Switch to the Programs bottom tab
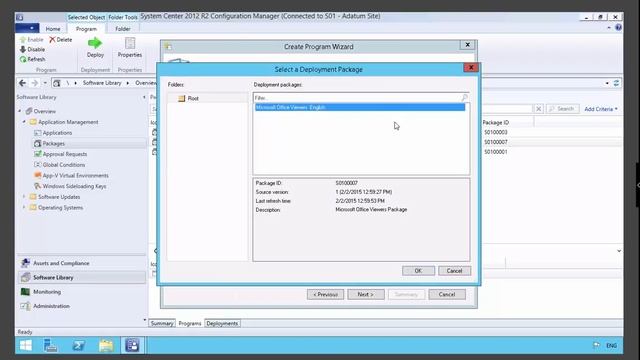The height and width of the screenshot is (360, 640). (x=190, y=323)
